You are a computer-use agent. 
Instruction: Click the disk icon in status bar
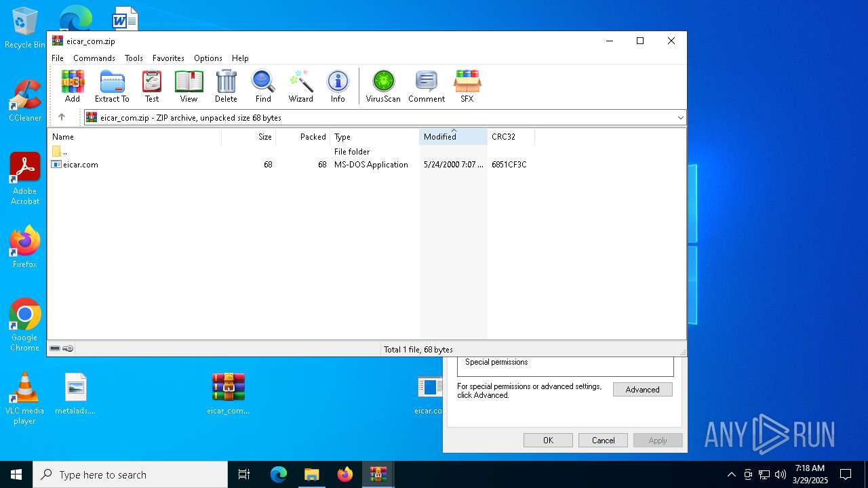55,348
